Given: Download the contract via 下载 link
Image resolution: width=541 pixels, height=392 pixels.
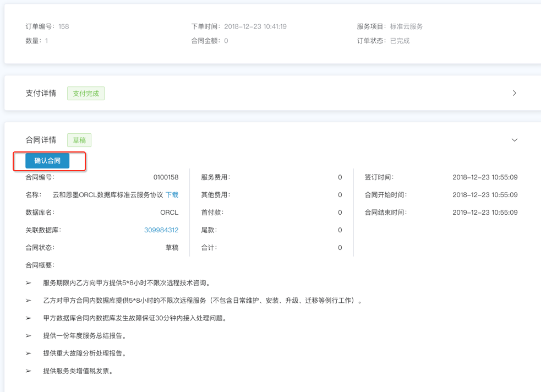Looking at the screenshot, I should [x=172, y=195].
